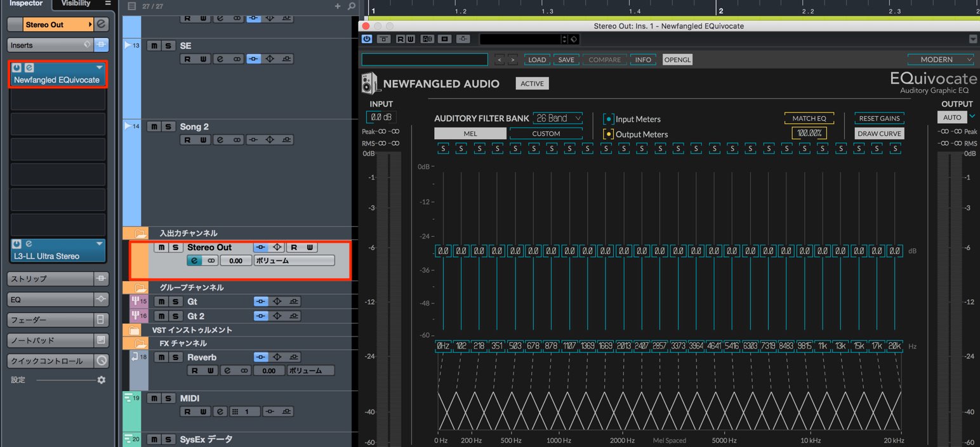Click the MATCH EQ button
Screen dimensions: 980x447
pos(809,118)
